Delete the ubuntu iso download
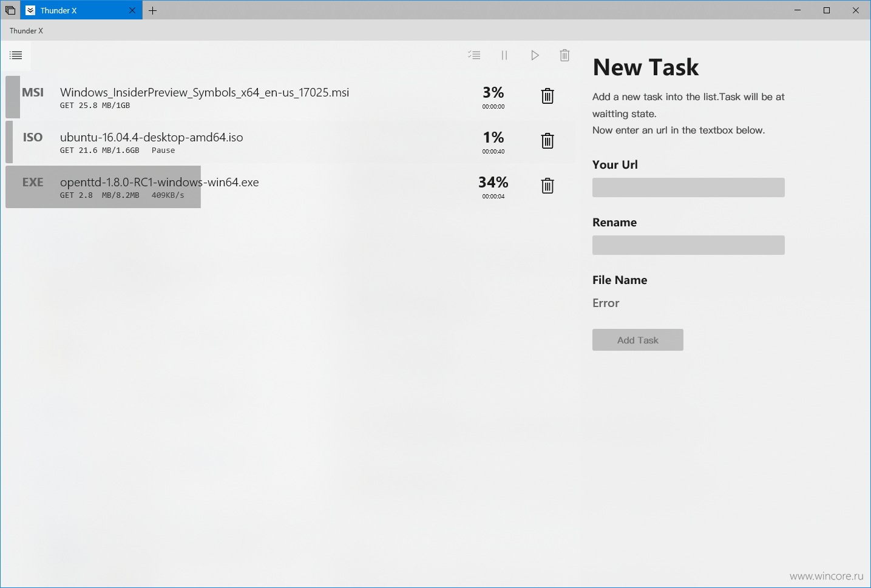The height and width of the screenshot is (588, 871). coord(547,141)
